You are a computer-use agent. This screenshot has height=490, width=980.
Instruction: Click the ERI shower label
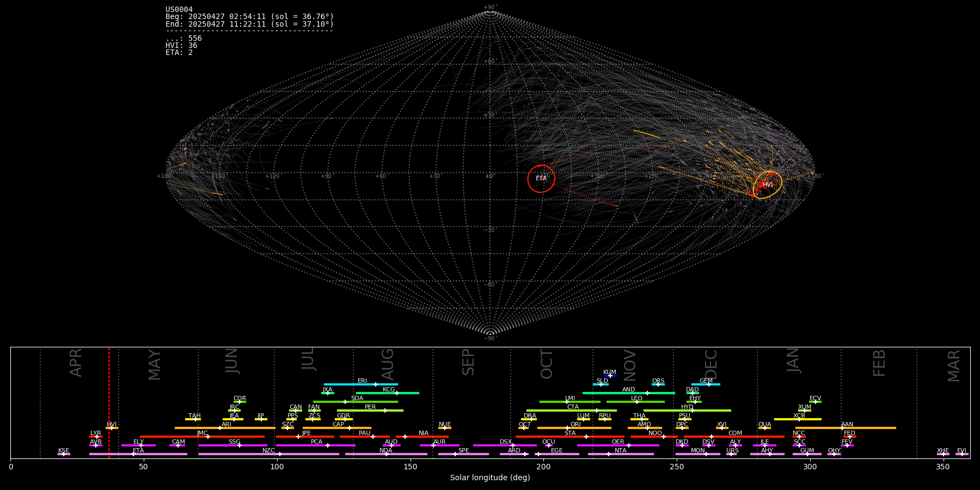pyautogui.click(x=362, y=381)
